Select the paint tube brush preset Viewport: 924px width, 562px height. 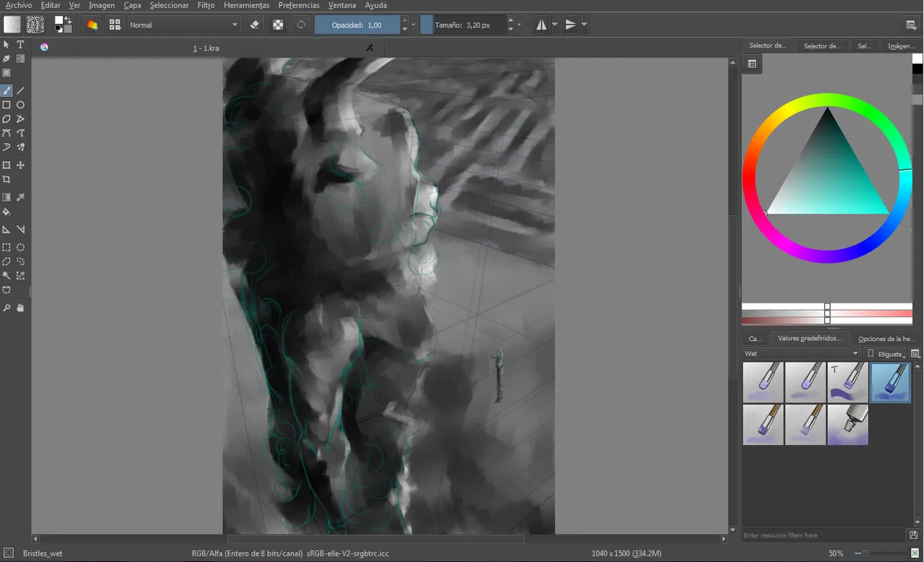pos(848,424)
